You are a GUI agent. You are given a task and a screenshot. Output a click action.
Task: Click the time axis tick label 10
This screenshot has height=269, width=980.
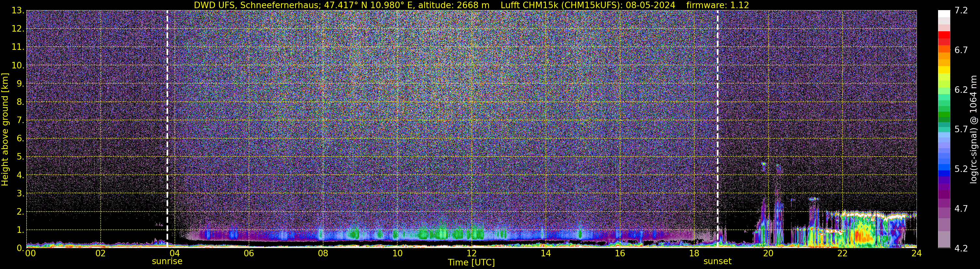(x=397, y=253)
